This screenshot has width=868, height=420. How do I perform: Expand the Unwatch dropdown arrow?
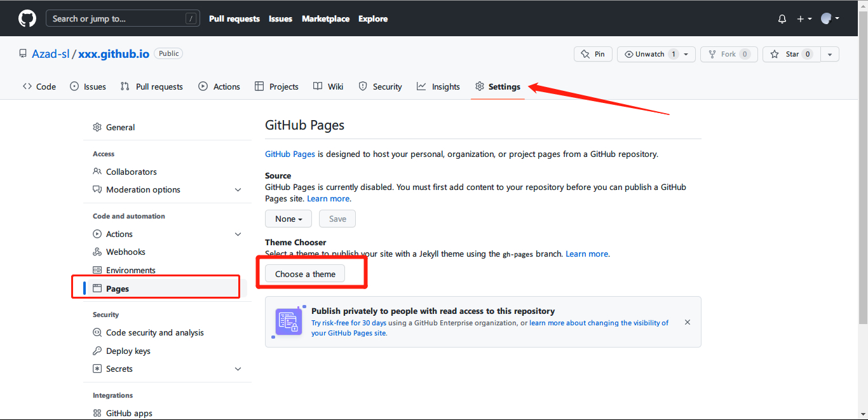[x=687, y=54]
